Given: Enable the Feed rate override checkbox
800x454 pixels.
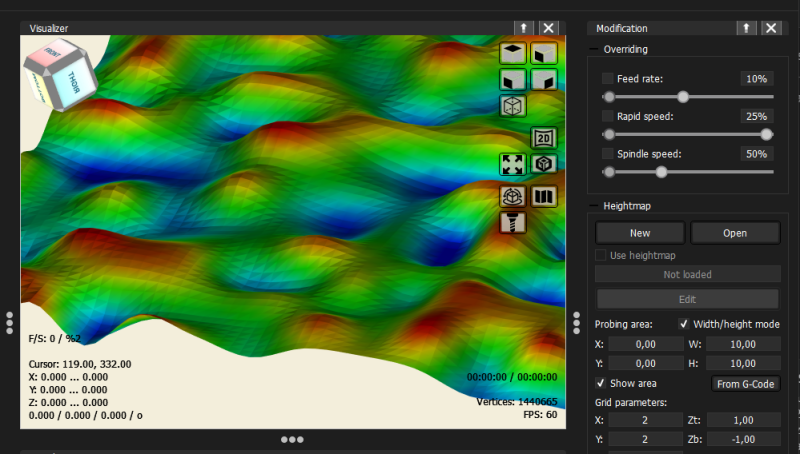Looking at the screenshot, I should click(x=607, y=79).
